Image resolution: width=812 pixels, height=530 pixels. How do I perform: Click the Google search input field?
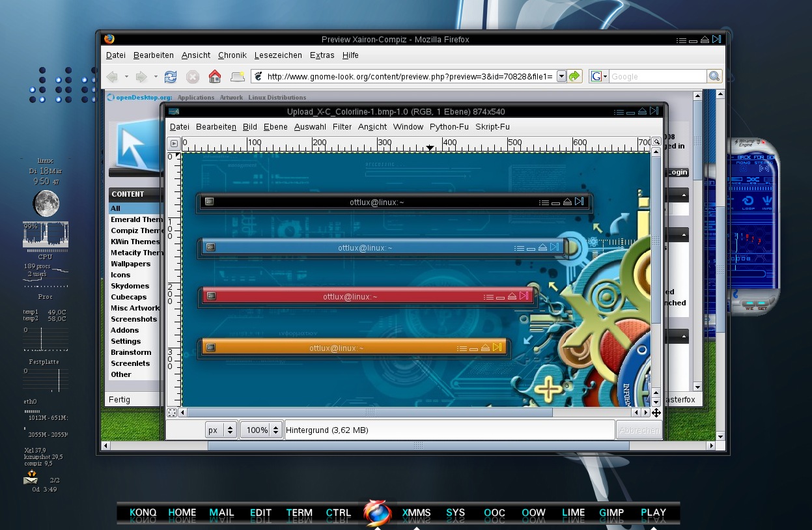658,76
